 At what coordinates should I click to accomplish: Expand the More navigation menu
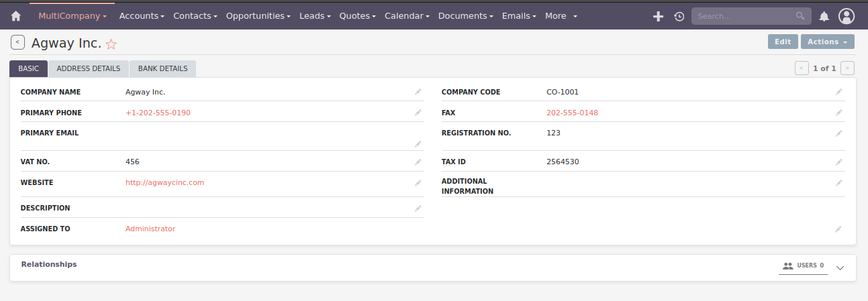561,16
